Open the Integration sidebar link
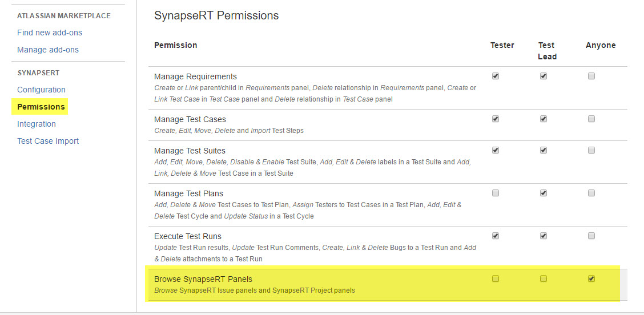 click(37, 124)
